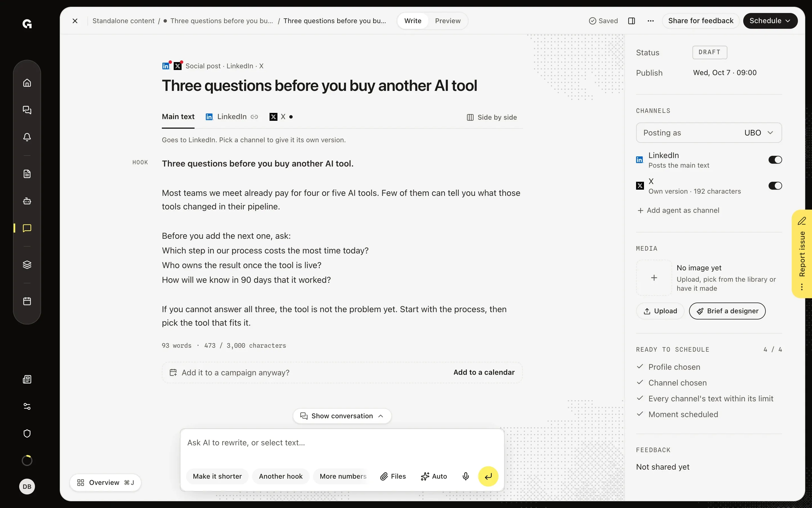812x508 pixels.
Task: Expand Show conversation panel
Action: click(x=342, y=416)
